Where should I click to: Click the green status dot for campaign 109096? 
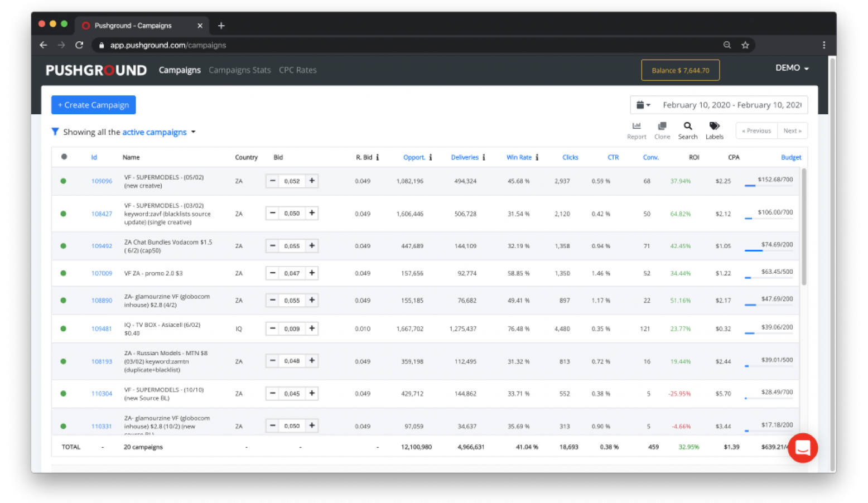tap(63, 181)
